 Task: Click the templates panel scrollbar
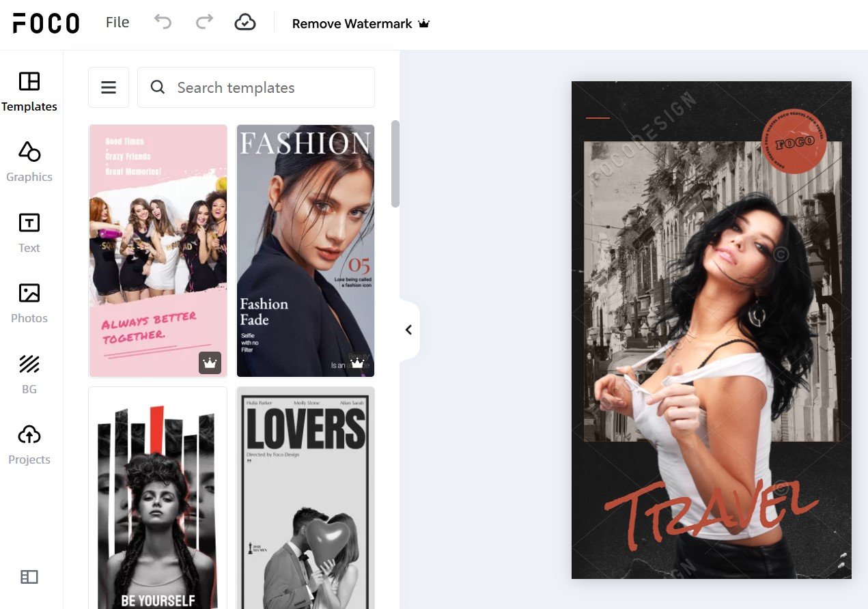pyautogui.click(x=395, y=164)
